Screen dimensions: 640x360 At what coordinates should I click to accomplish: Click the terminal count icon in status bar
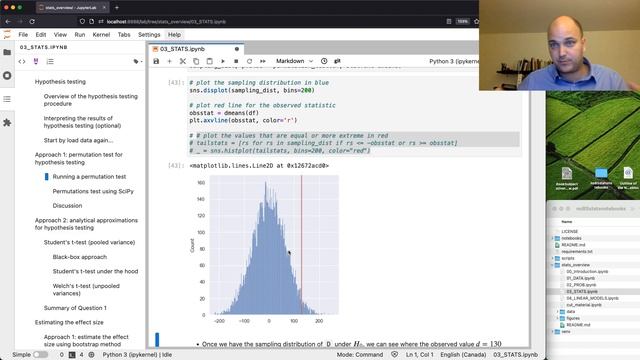click(x=72, y=355)
